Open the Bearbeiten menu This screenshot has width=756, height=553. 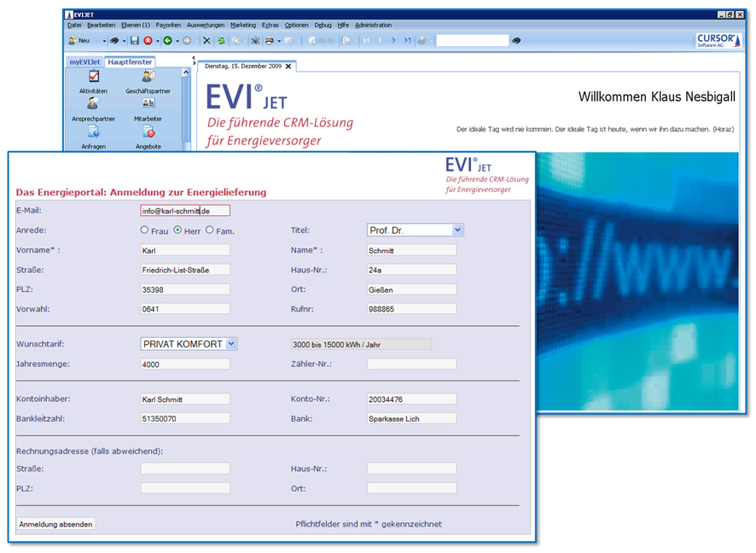102,25
